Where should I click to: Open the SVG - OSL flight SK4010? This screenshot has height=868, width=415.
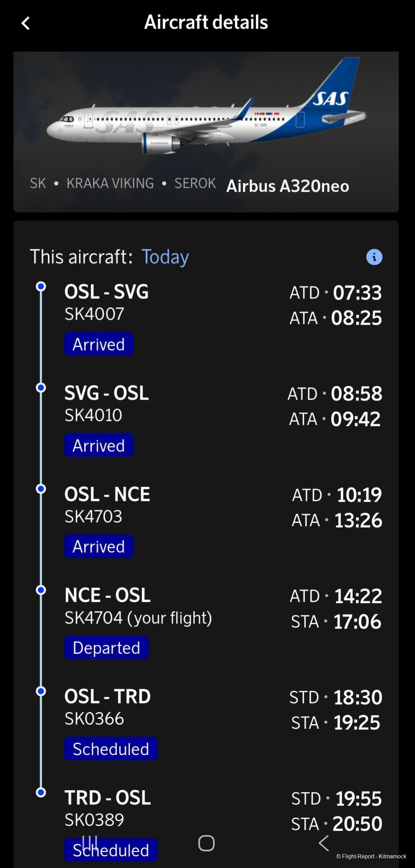pyautogui.click(x=107, y=403)
